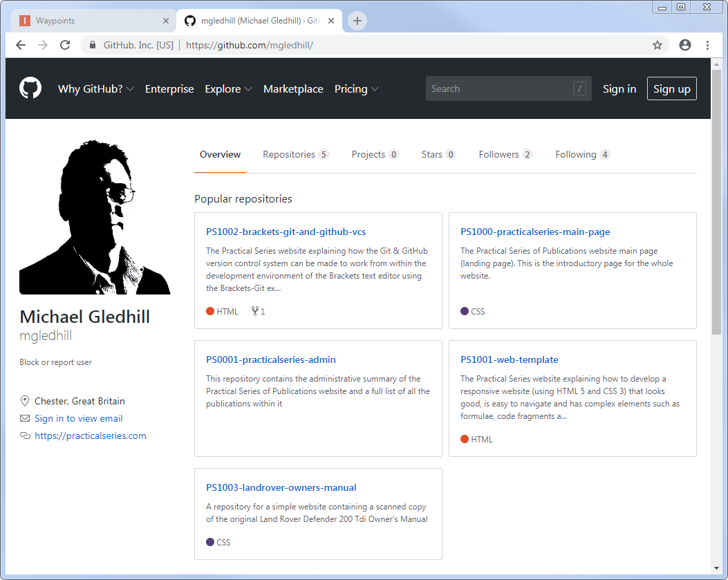Open PS0001-practicalseries-admin repository
The image size is (728, 580).
coord(271,359)
